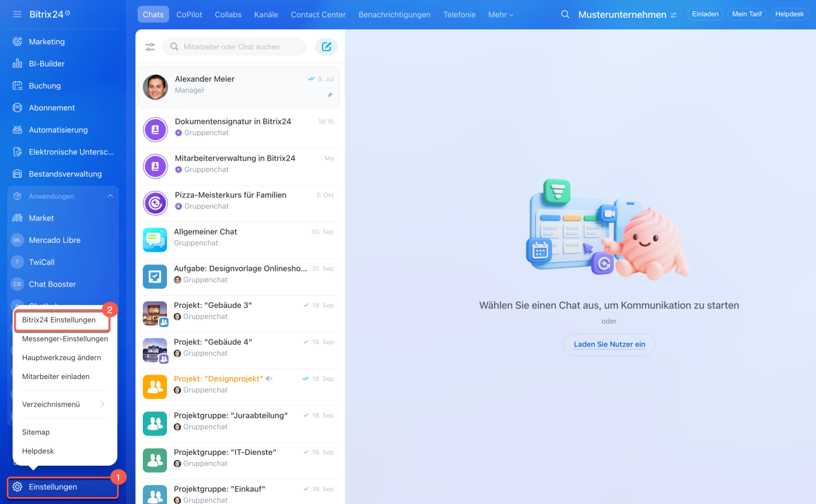Open the Projektgruppe "Einkauf" chat
Viewport: 816px width, 504px height.
(239, 492)
